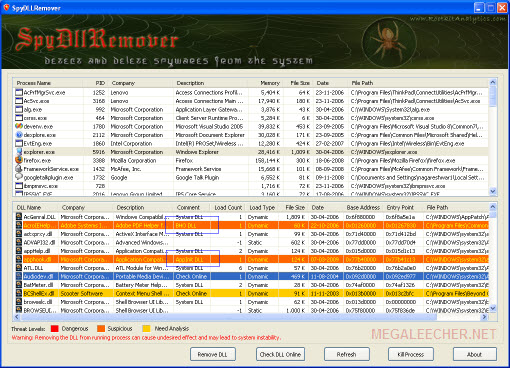Sort DLL list by Load Type header

(262, 207)
